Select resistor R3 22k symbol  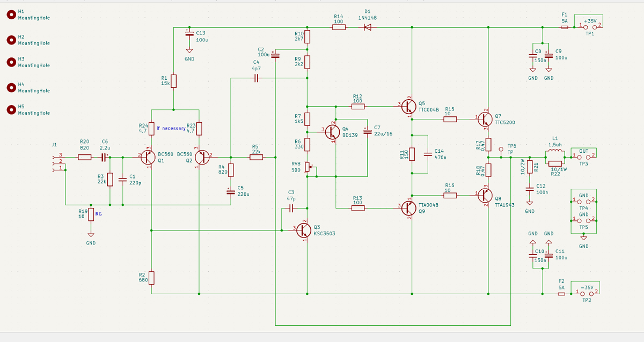pos(110,179)
